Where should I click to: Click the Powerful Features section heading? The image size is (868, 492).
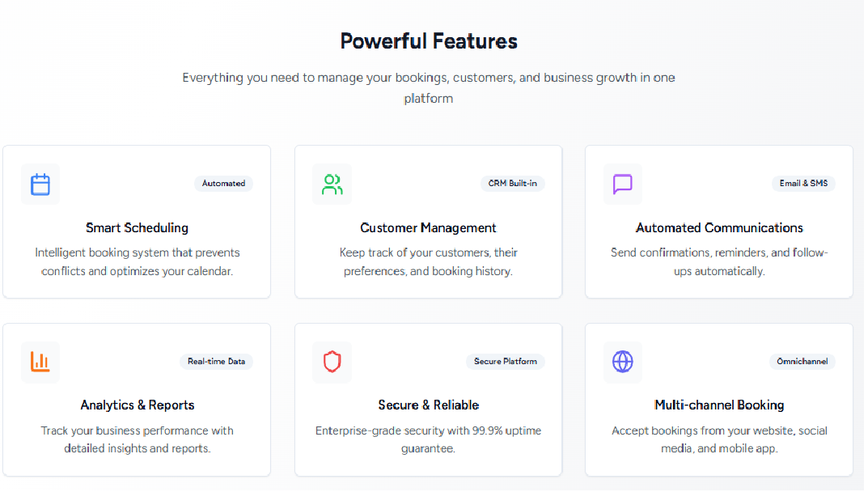[428, 41]
